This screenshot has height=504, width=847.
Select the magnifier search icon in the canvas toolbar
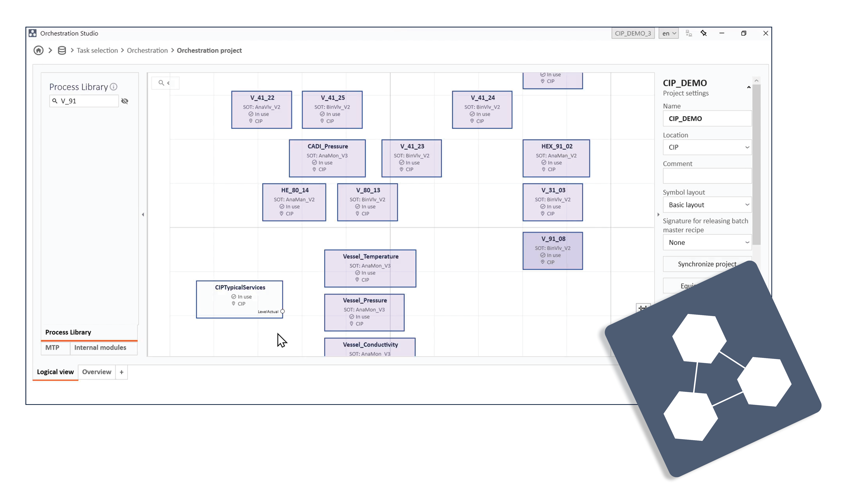point(161,83)
